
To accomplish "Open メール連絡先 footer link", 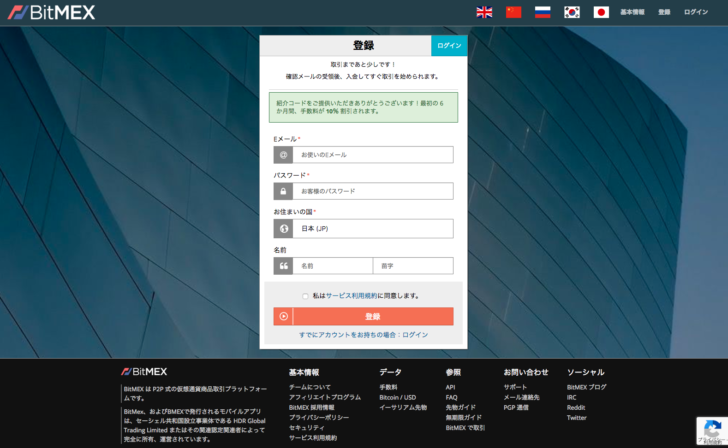I will pos(521,397).
